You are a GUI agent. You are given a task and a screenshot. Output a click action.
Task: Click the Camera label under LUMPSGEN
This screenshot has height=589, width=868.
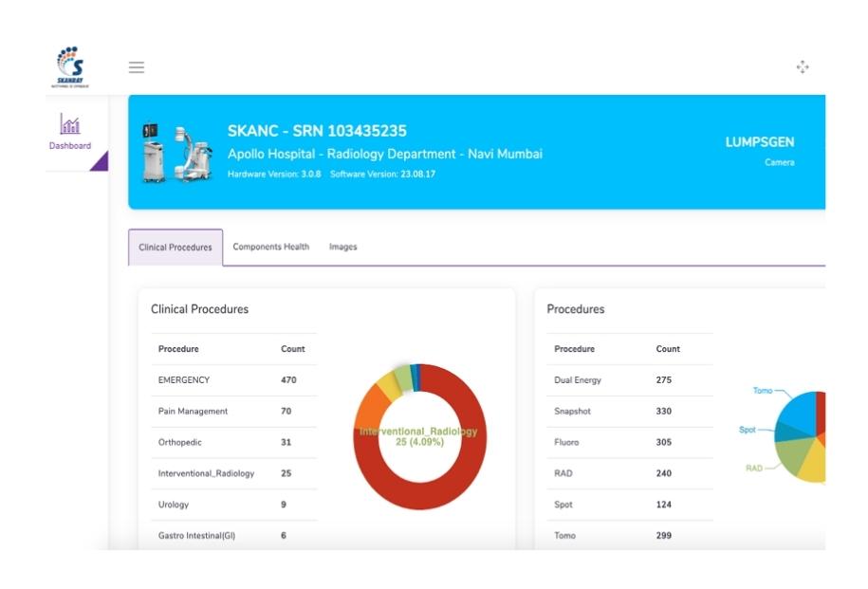(x=780, y=162)
